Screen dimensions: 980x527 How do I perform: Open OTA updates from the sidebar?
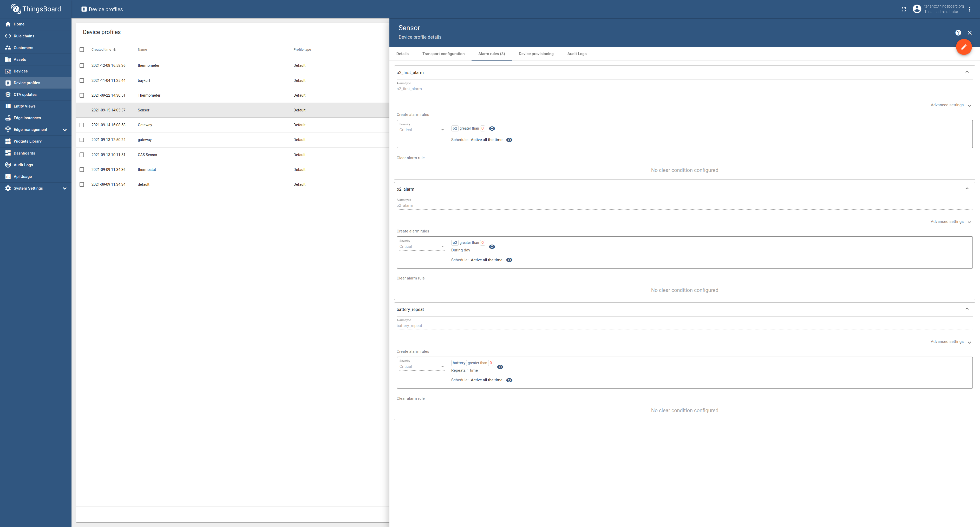(x=25, y=94)
